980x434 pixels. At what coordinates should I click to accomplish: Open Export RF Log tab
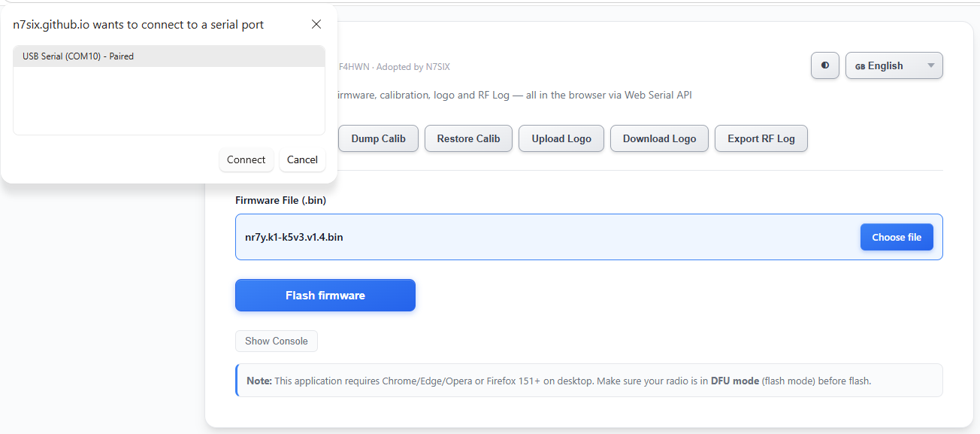[761, 138]
